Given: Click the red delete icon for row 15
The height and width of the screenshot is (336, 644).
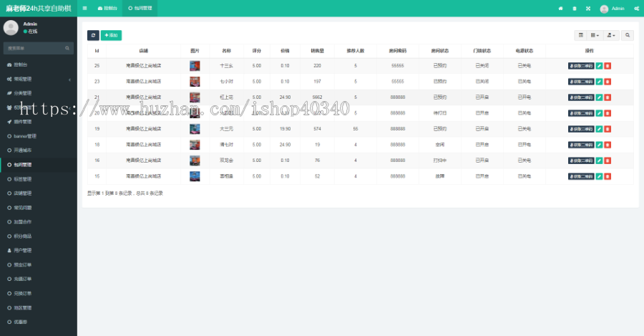Looking at the screenshot, I should point(608,176).
